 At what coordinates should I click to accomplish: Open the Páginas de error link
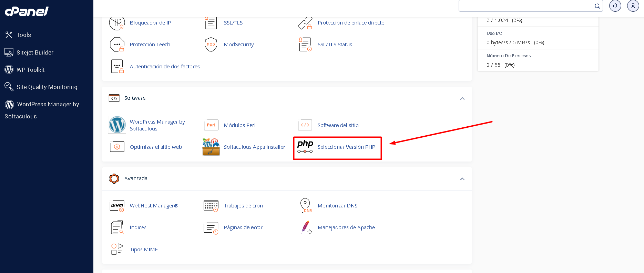[243, 227]
